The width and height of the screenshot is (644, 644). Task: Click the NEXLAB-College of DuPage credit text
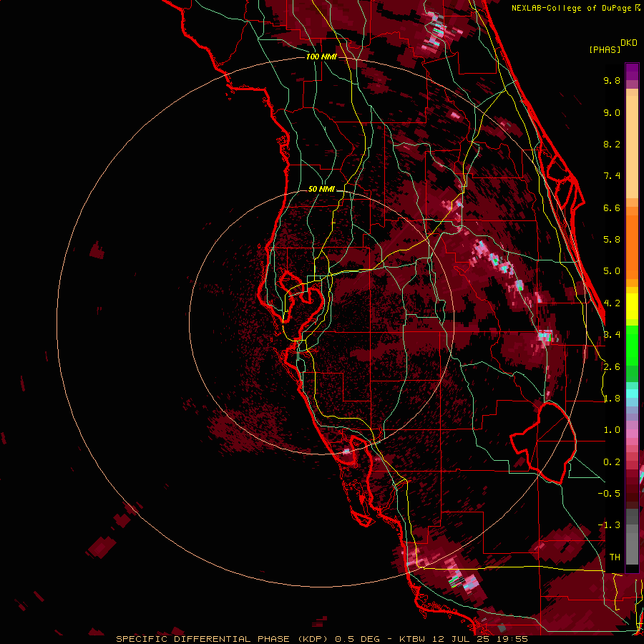(x=572, y=8)
